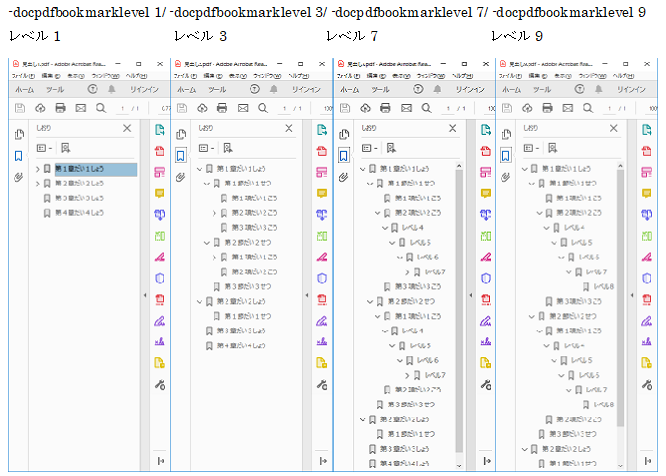Open the wrench more-tools icon in the レベル 1 window
The image size is (666, 476).
158,384
